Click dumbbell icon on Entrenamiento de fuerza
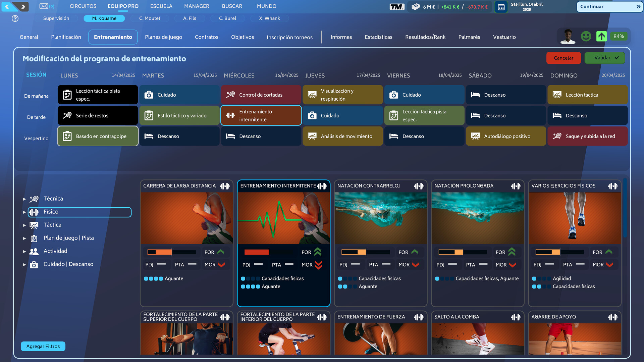 [419, 317]
